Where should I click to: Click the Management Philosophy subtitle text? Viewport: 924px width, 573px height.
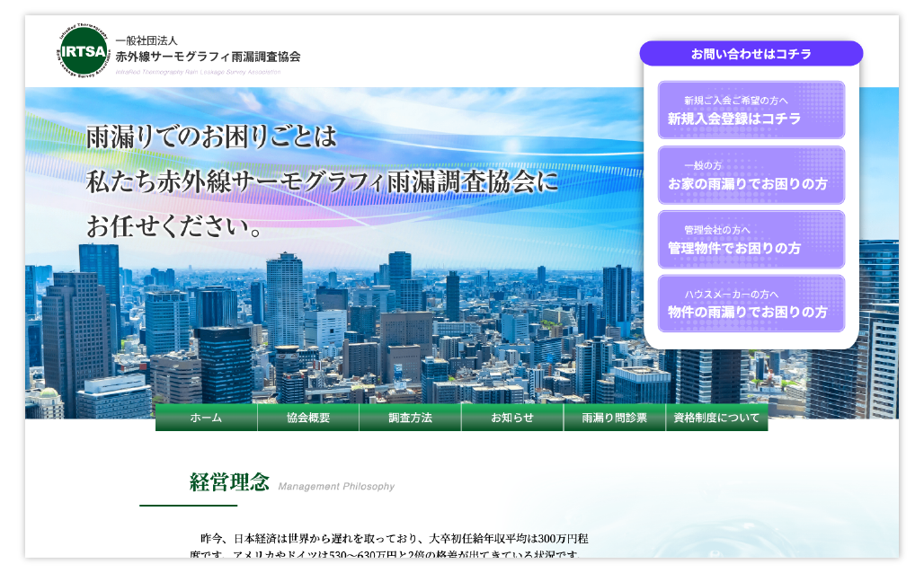click(336, 487)
